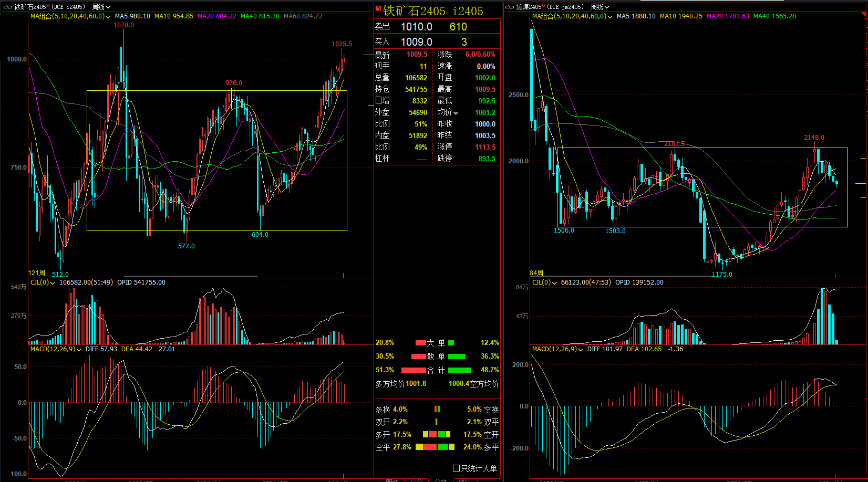Click the 买入 price 1009.0
Image resolution: width=868 pixels, height=482 pixels.
coord(416,42)
